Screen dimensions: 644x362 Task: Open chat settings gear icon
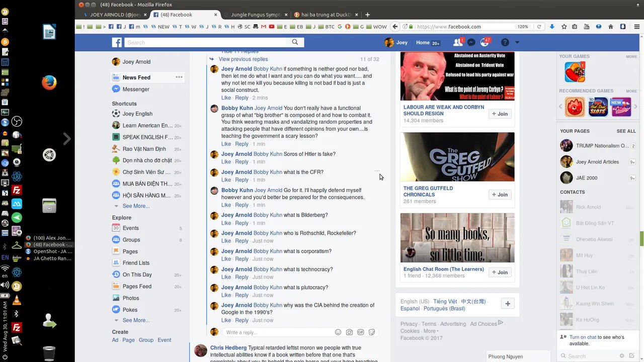click(622, 356)
